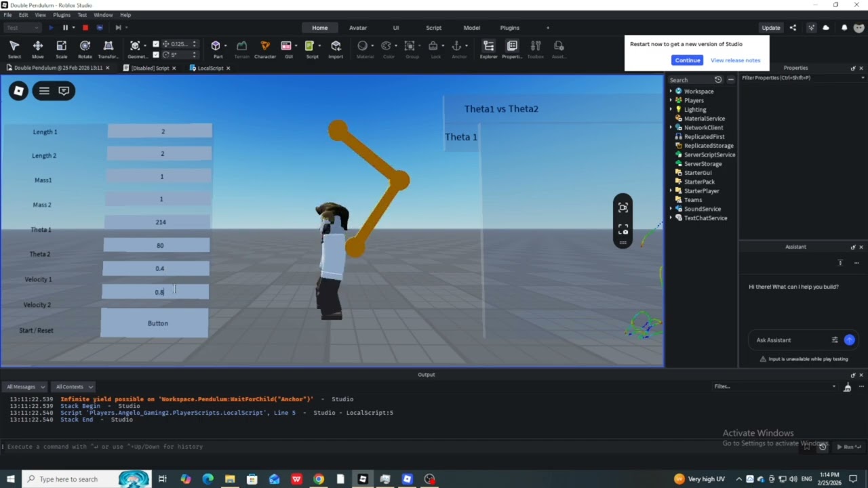Activate the Transform tool

pyautogui.click(x=108, y=48)
